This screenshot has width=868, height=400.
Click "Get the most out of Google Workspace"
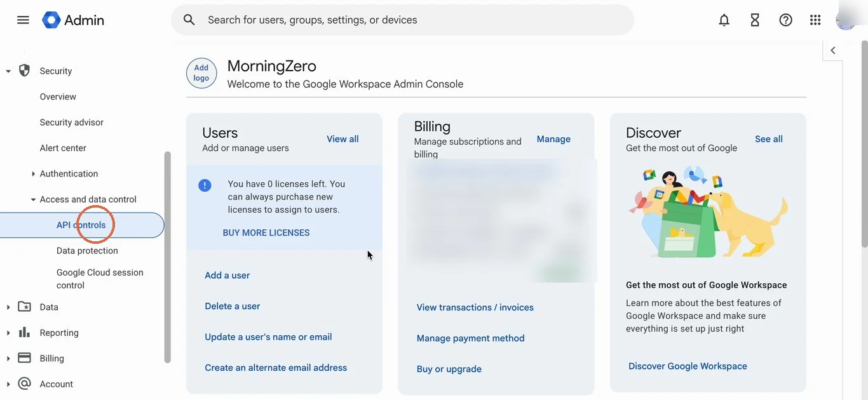pyautogui.click(x=706, y=285)
